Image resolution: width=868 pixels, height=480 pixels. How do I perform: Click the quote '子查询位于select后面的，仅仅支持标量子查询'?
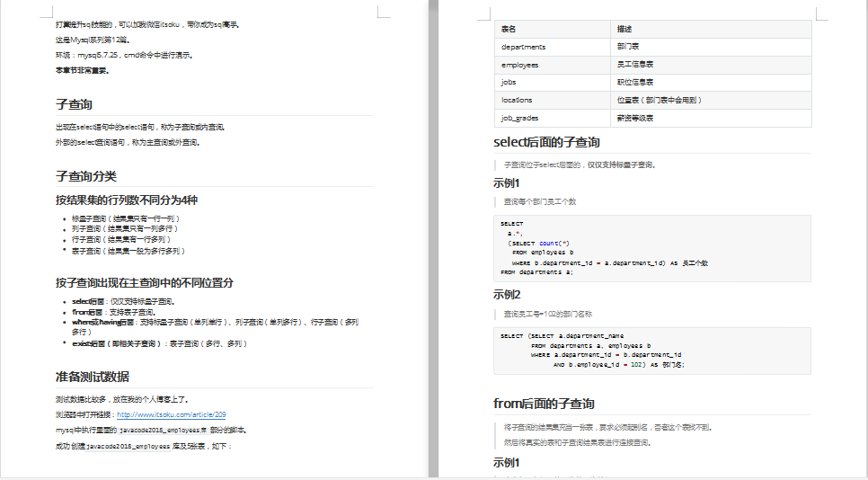[580, 165]
